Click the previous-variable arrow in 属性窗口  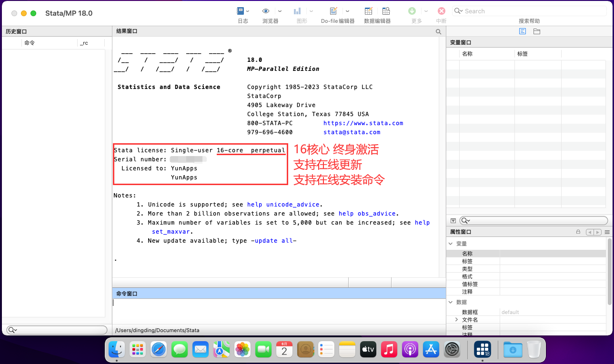[590, 232]
